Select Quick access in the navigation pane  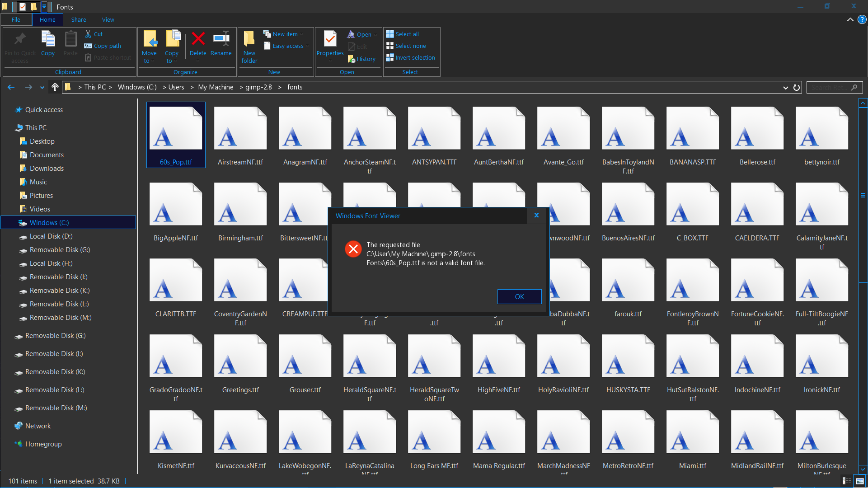pyautogui.click(x=44, y=110)
